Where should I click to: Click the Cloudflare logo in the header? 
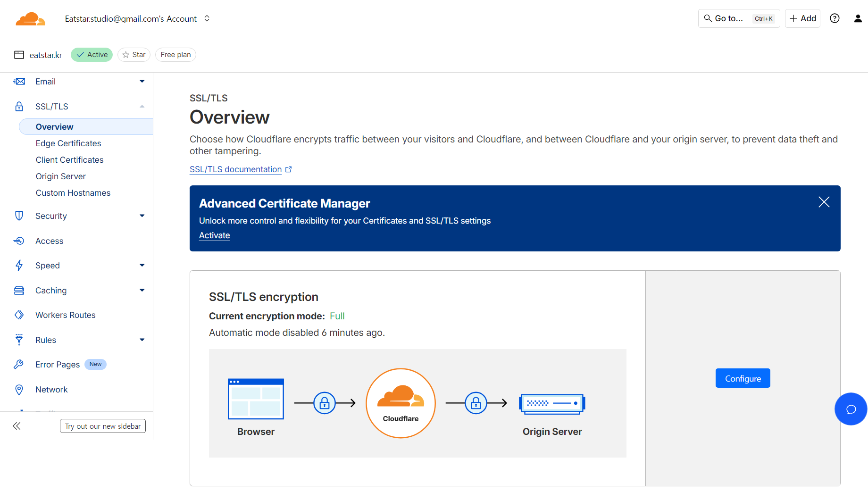point(30,19)
